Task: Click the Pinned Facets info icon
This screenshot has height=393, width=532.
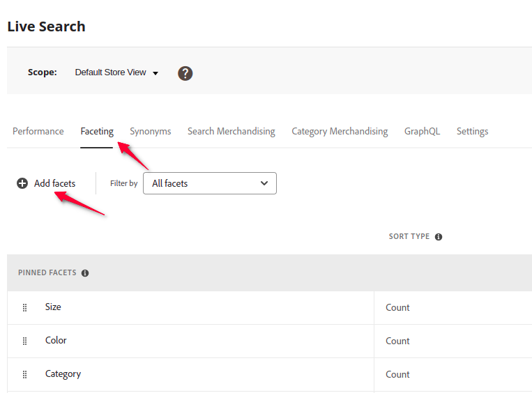Action: click(x=85, y=273)
